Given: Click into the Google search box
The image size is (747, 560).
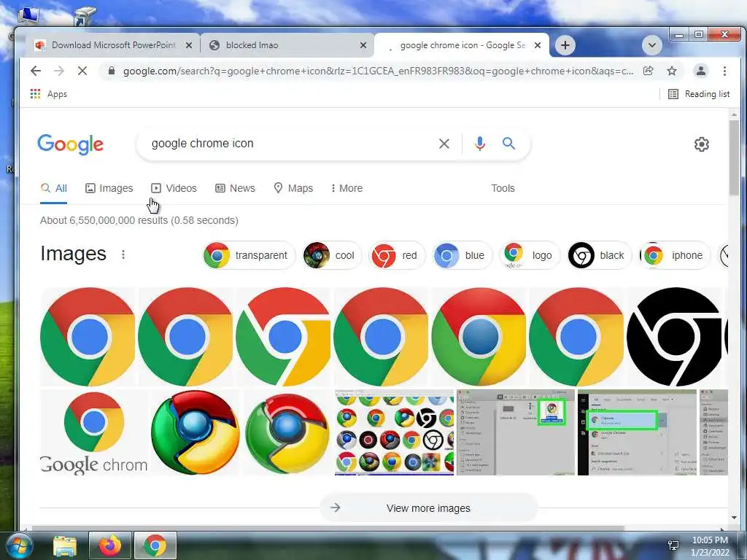Looking at the screenshot, I should point(290,144).
